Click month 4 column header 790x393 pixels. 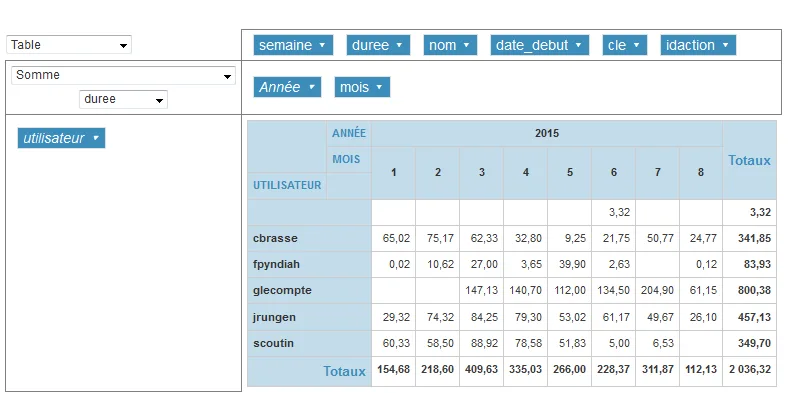coord(525,172)
